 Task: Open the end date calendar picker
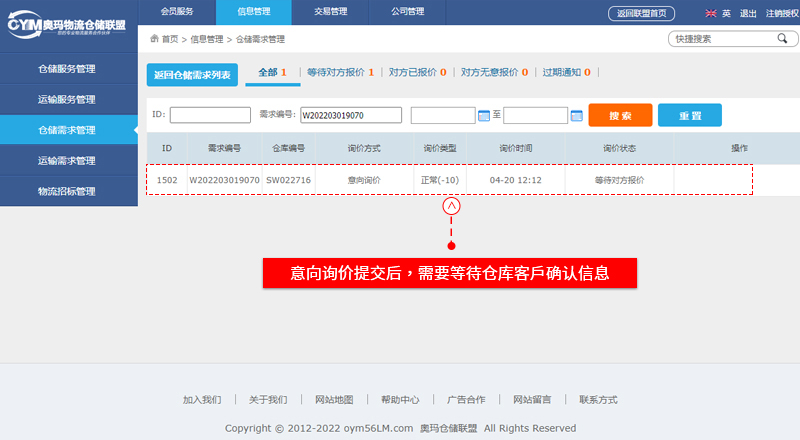tap(576, 115)
